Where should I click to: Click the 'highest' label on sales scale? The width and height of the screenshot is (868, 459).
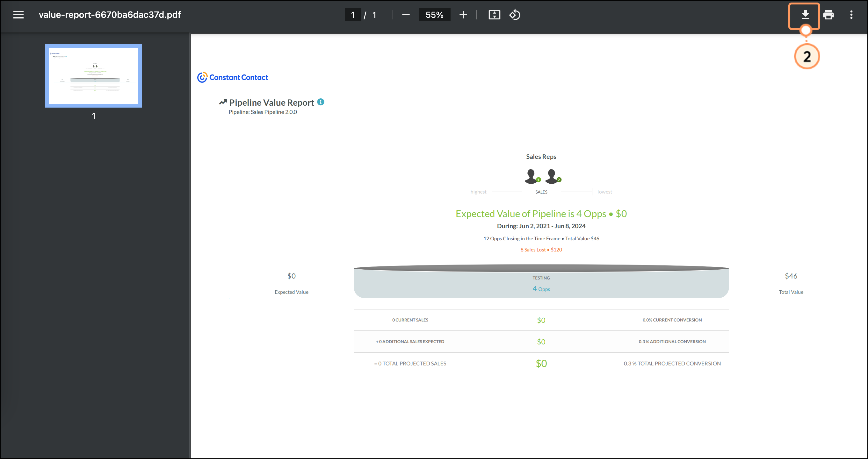[x=478, y=192]
